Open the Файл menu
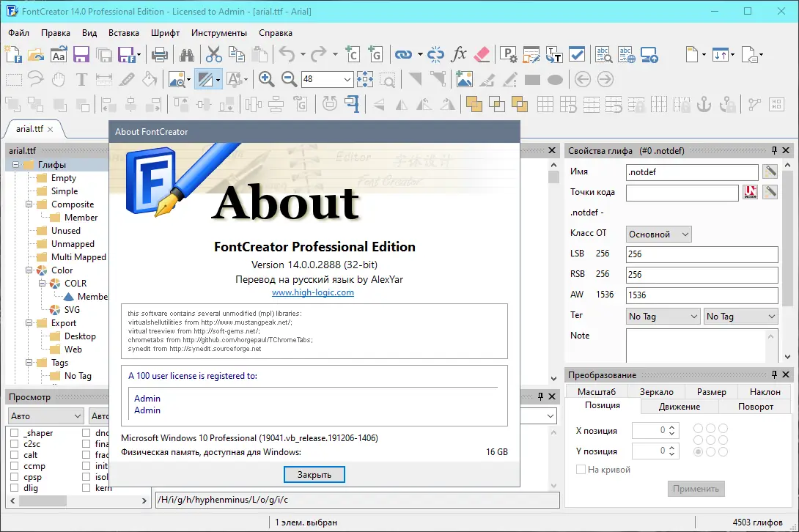 19,33
